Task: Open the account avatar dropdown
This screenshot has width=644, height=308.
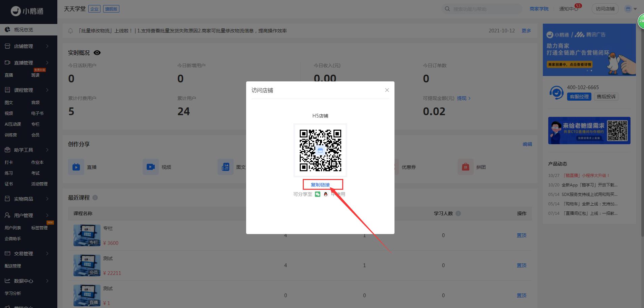Action: pos(630,9)
